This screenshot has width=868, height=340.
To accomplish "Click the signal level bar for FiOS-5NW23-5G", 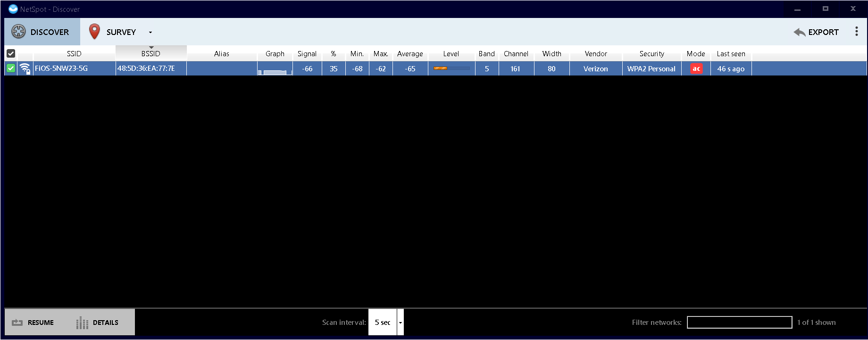I will [x=451, y=68].
